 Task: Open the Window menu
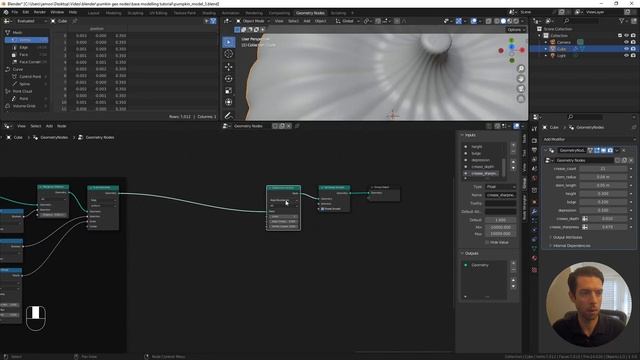tap(57, 12)
